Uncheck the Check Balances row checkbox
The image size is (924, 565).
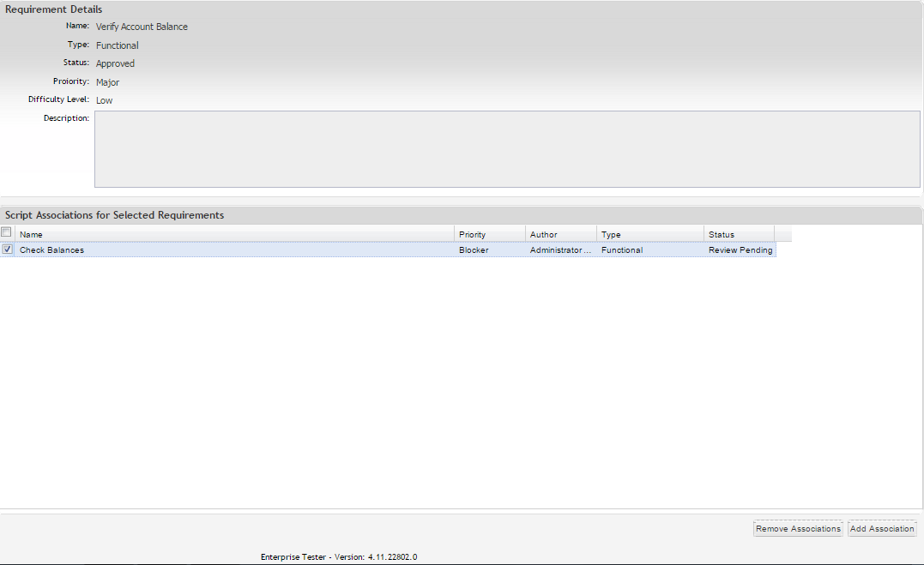8,249
